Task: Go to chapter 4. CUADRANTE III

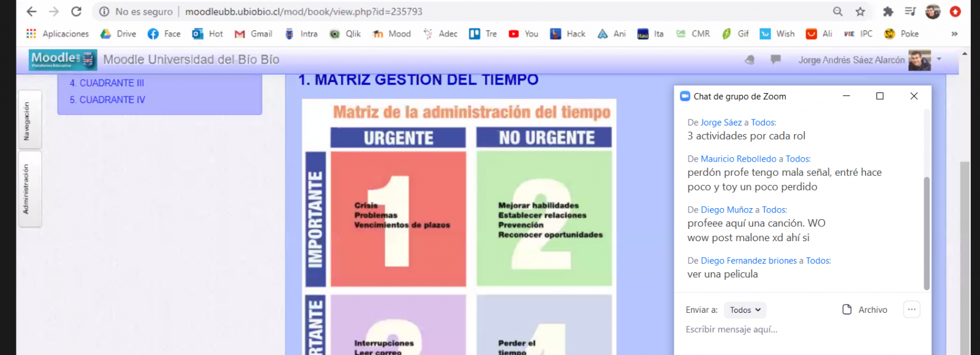Action: tap(107, 83)
